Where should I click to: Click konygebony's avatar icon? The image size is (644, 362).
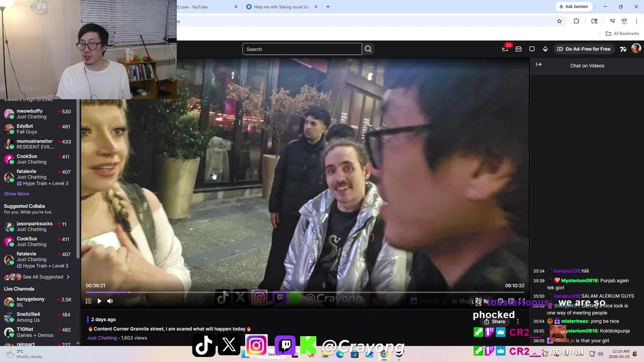(9, 302)
